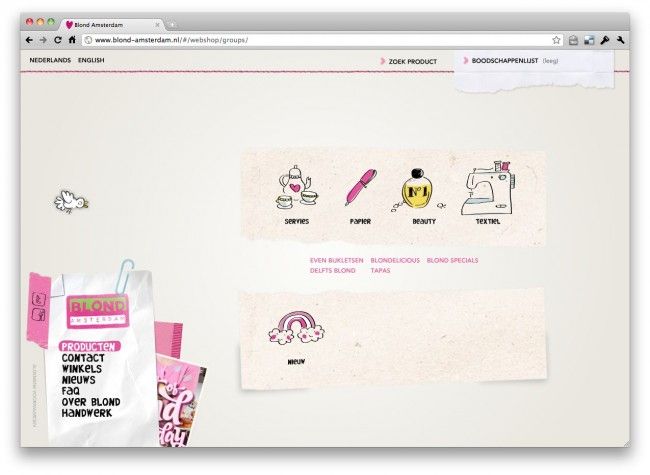Open the Blondelicious collection

[x=395, y=260]
